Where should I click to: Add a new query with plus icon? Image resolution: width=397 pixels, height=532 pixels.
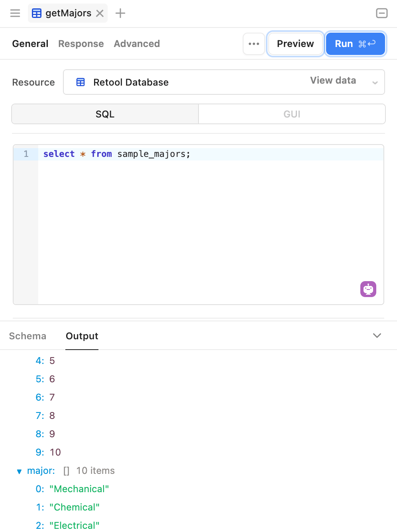(120, 13)
